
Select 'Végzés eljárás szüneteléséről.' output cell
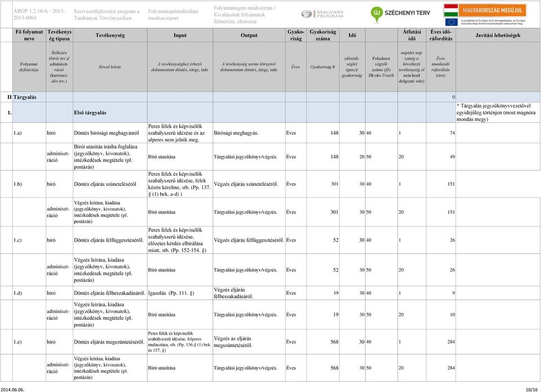(x=249, y=184)
